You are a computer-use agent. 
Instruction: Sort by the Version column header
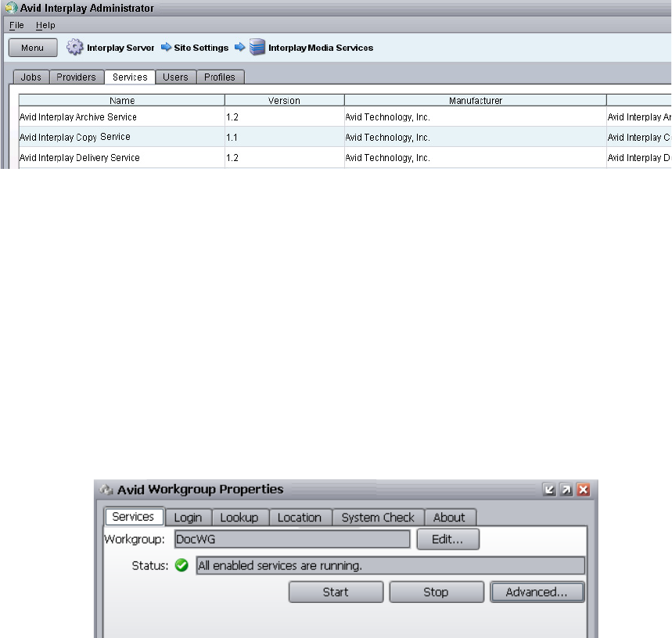(x=284, y=101)
